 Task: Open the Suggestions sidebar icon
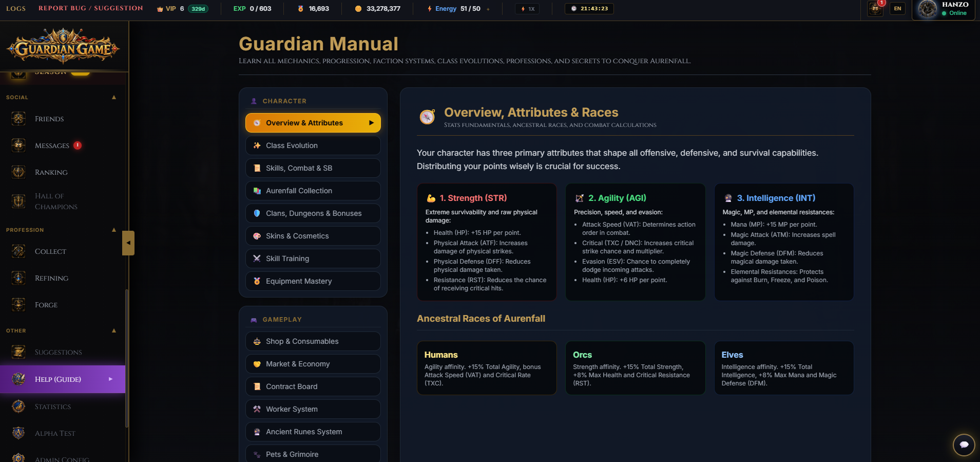[18, 352]
